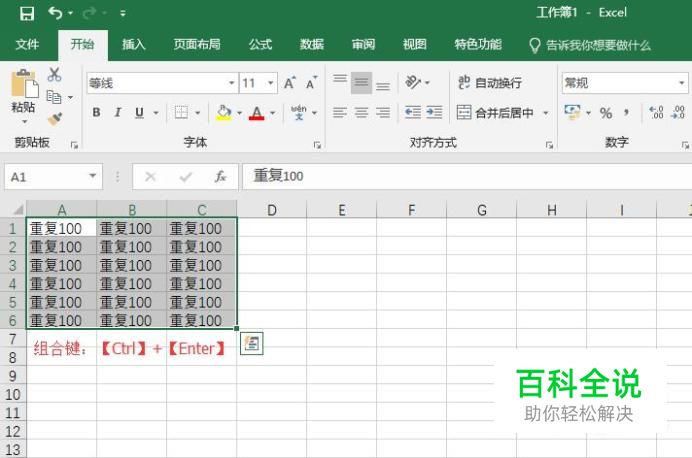
Task: Open the number format dropdown 常规
Action: [x=625, y=83]
